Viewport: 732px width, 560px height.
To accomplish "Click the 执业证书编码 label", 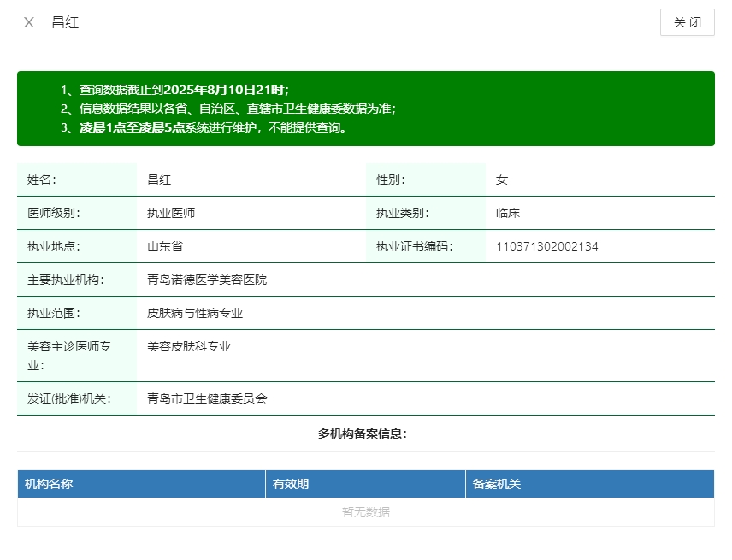I will coord(415,246).
